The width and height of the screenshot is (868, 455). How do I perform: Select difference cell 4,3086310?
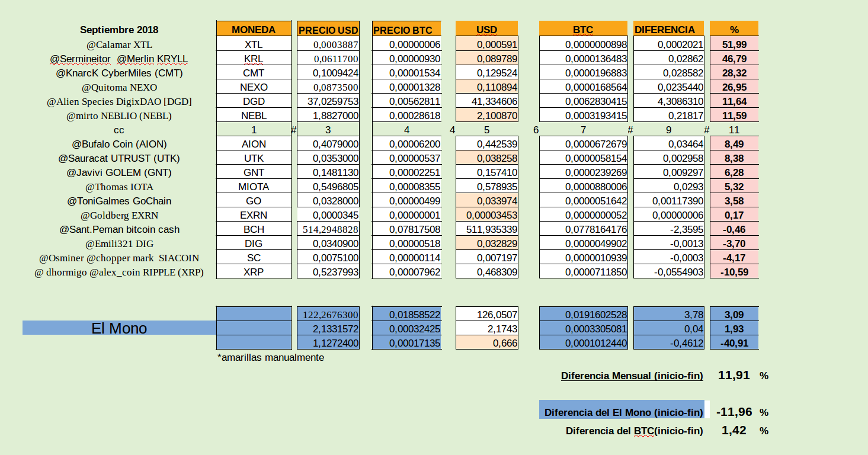(669, 101)
